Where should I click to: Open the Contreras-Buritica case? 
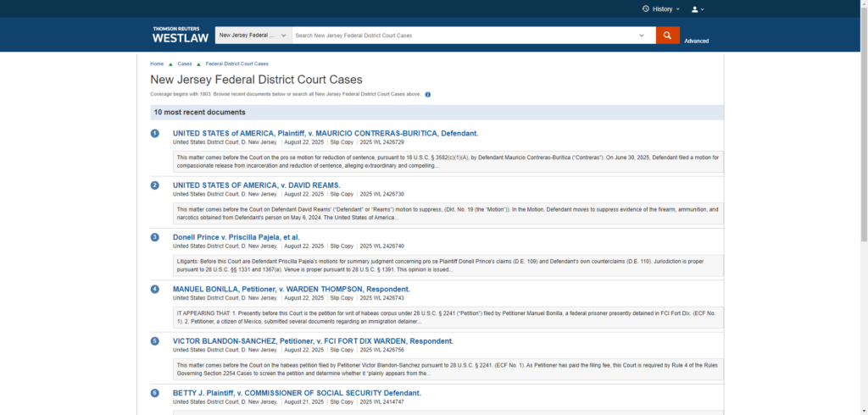point(325,133)
